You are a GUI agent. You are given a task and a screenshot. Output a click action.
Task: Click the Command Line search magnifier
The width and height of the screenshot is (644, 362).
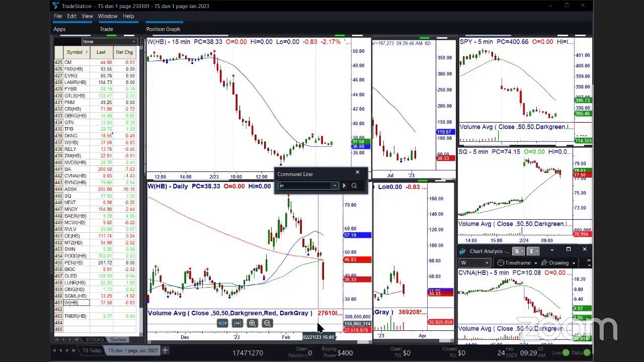tap(354, 186)
